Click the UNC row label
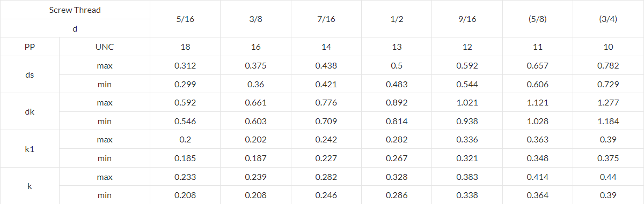 [105, 47]
